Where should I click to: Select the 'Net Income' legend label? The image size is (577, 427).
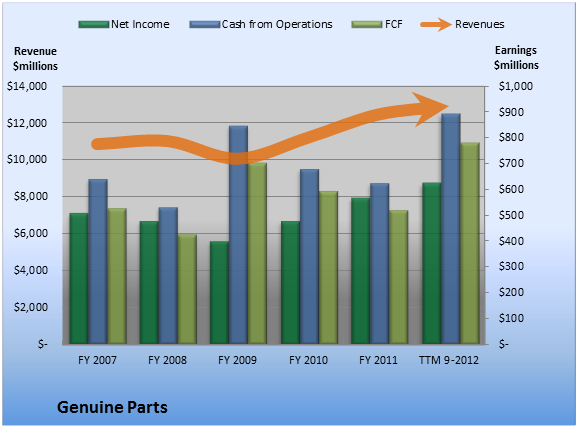point(140,24)
